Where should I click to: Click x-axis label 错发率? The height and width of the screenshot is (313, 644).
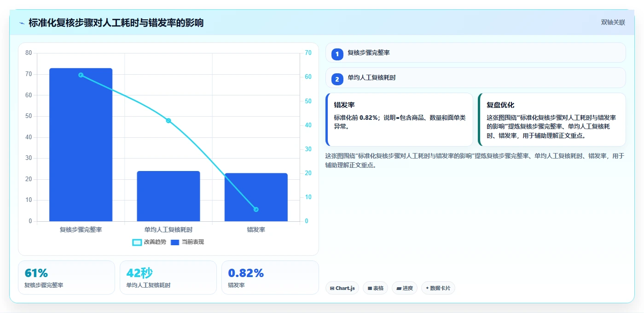click(x=256, y=230)
